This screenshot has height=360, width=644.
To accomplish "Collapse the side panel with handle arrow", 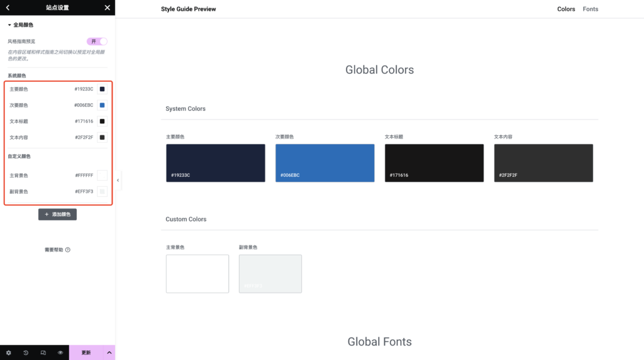I will pos(118,181).
